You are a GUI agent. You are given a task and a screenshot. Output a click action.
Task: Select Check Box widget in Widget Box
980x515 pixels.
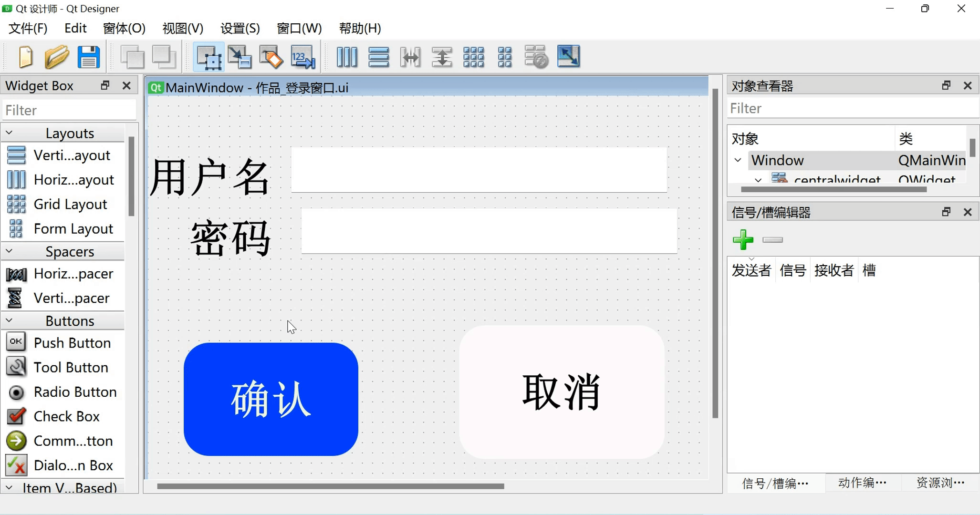tap(66, 416)
